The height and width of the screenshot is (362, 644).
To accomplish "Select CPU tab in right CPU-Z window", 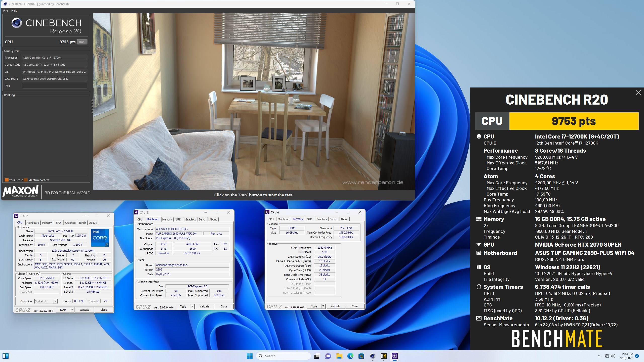I will (271, 219).
